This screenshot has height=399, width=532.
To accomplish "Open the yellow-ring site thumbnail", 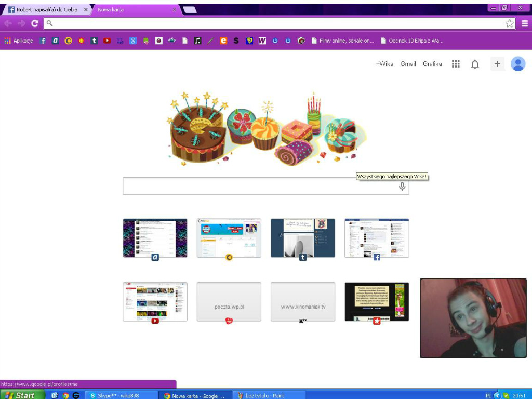I will 229,238.
